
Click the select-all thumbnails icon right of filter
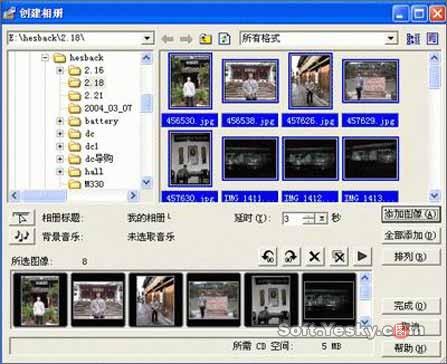413,39
